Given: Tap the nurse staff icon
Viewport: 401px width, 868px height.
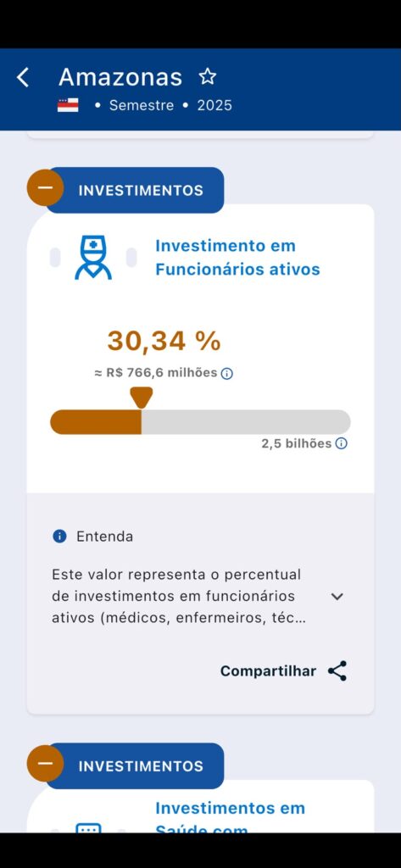Looking at the screenshot, I should tap(93, 258).
